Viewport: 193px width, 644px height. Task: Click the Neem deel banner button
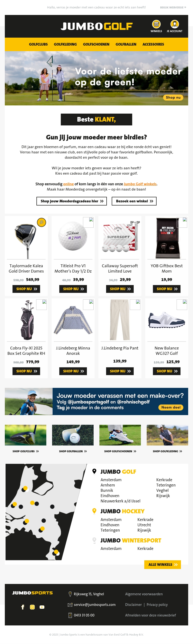pyautogui.click(x=171, y=407)
